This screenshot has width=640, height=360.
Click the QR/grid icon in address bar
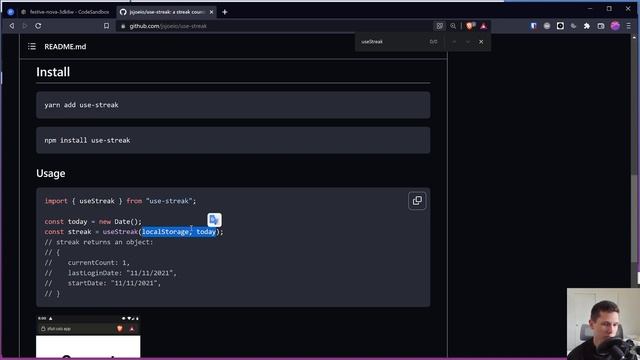tap(440, 26)
